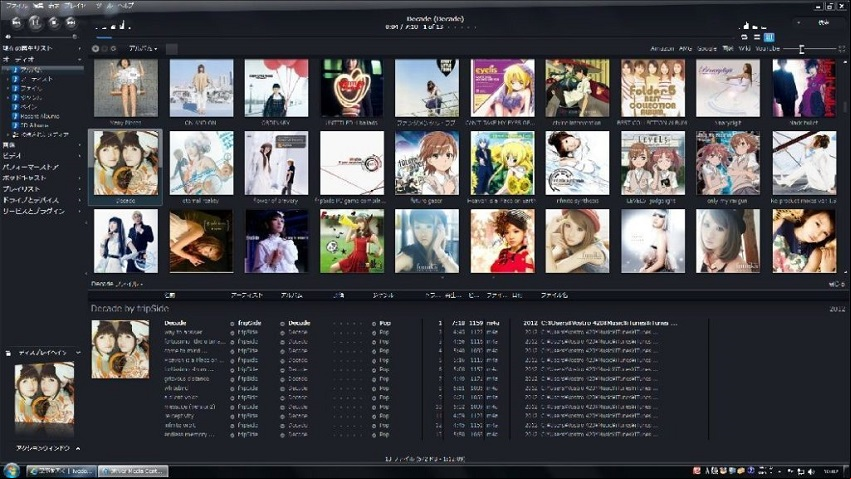The height and width of the screenshot is (479, 851).
Task: Open the ヘルプ (Help) menu
Action: click(126, 5)
